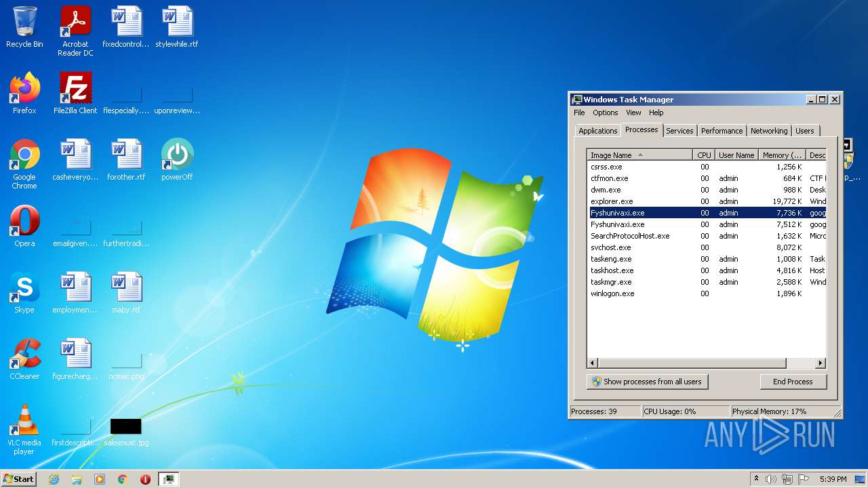Image resolution: width=868 pixels, height=488 pixels.
Task: Click the horizontal scrollbar left arrow
Action: click(x=593, y=363)
